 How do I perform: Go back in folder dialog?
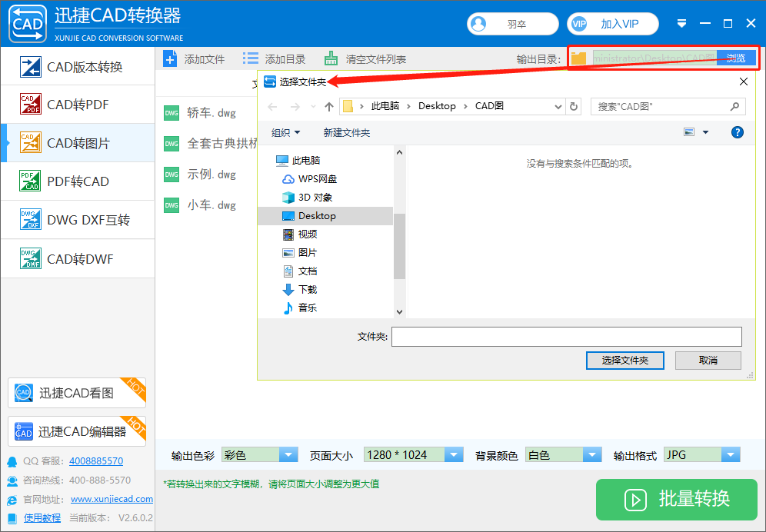pos(272,107)
